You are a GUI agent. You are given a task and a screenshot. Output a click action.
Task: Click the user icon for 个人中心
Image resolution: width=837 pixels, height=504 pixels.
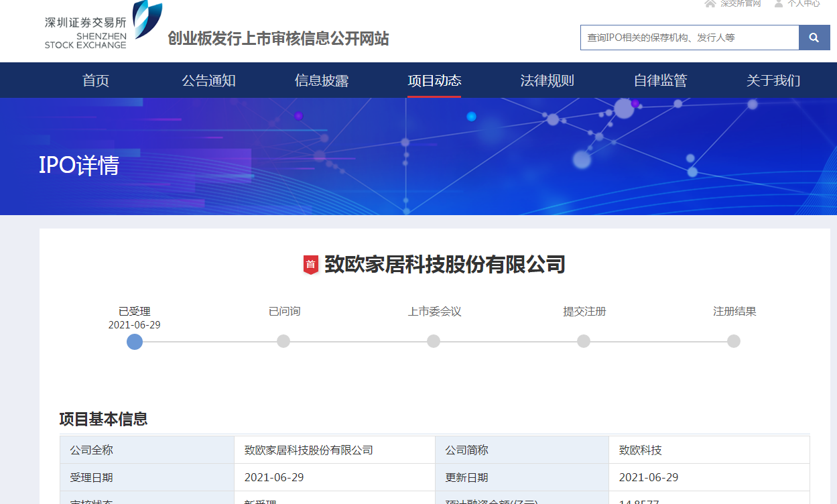779,3
